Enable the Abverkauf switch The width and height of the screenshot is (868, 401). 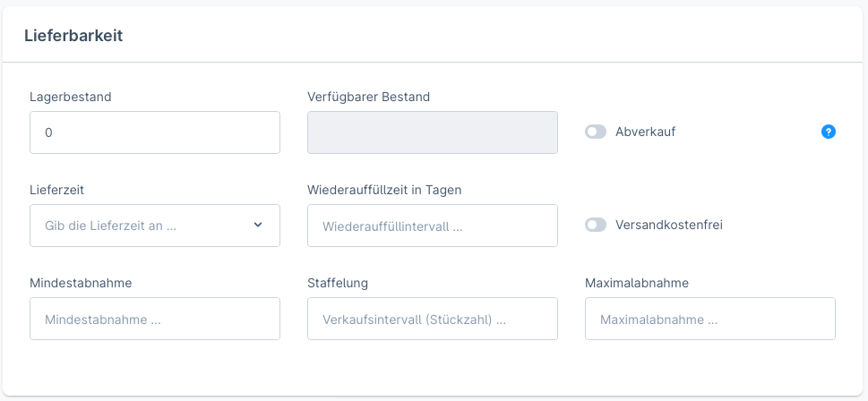(x=596, y=132)
